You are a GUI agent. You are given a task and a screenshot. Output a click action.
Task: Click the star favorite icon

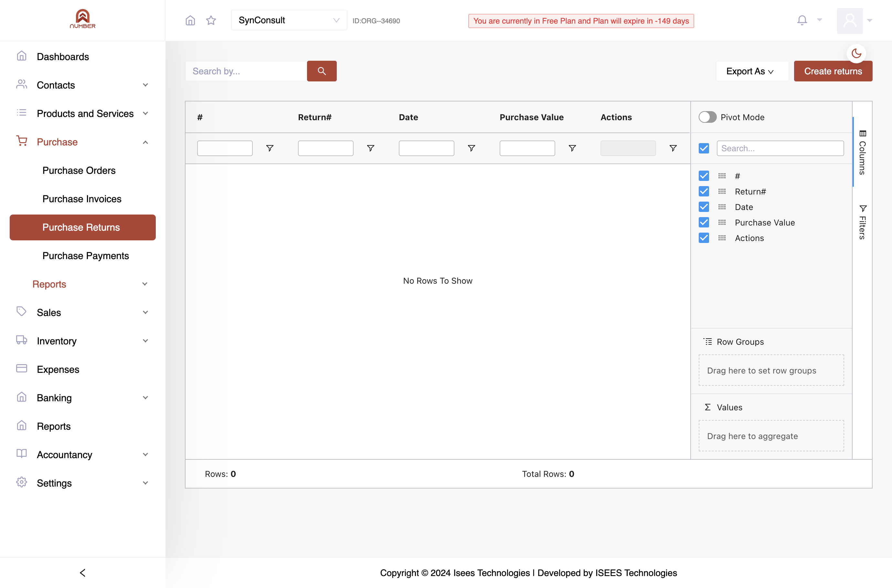point(211,20)
